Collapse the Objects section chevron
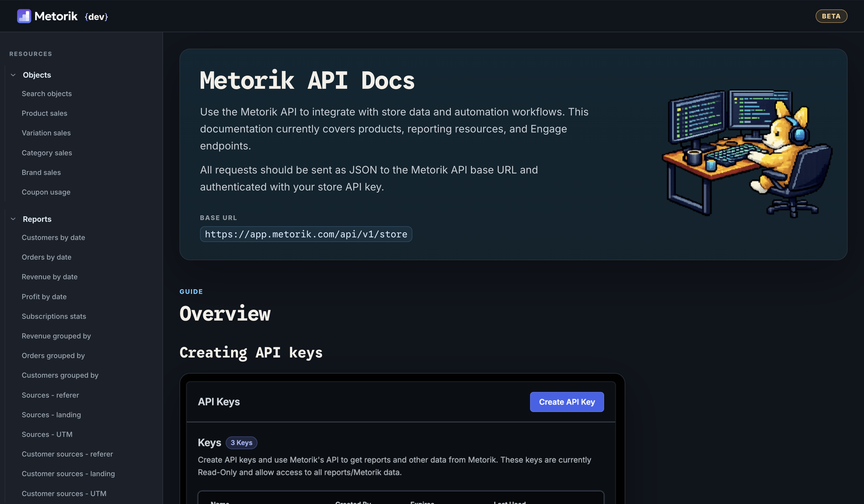This screenshot has width=864, height=504. (13, 75)
